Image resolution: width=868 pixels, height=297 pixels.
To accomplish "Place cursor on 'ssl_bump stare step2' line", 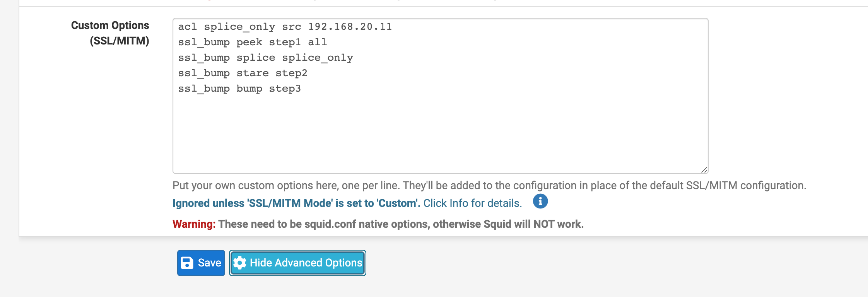I will (243, 73).
